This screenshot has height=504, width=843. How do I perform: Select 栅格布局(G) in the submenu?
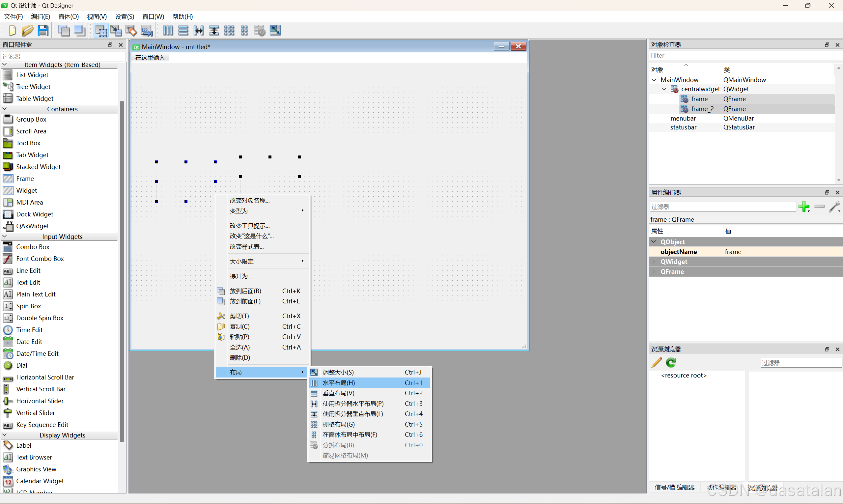pos(339,425)
